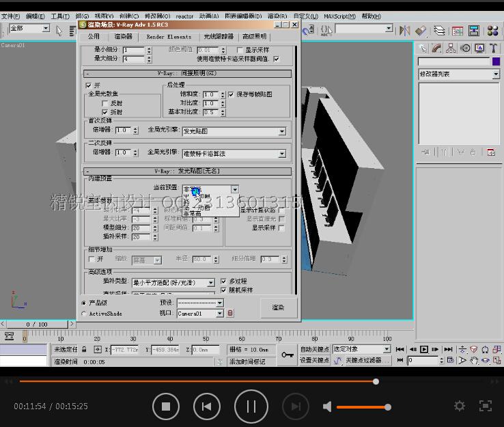Stop the video player
The image size is (504, 427).
(x=166, y=407)
